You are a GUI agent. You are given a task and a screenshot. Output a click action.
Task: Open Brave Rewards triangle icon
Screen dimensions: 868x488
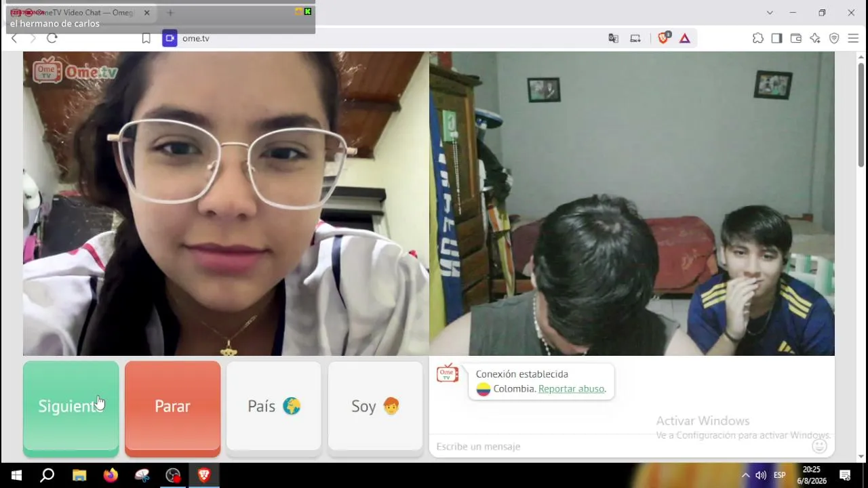pos(685,39)
